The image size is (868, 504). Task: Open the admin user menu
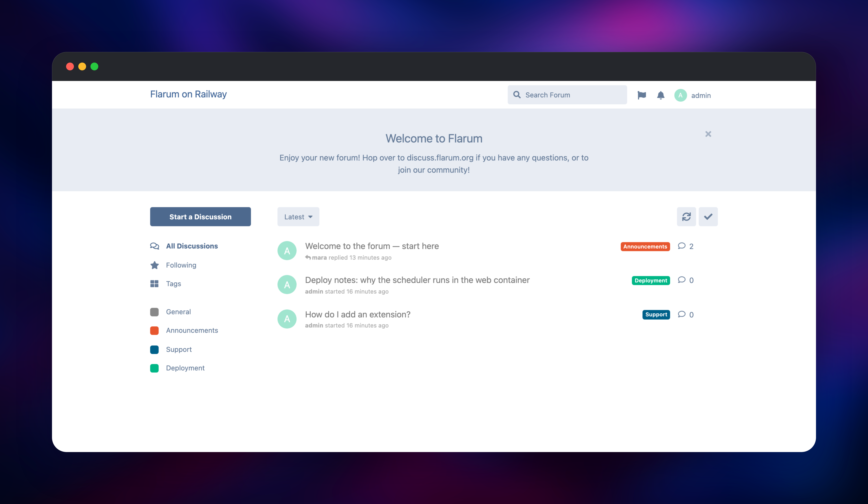coord(693,95)
